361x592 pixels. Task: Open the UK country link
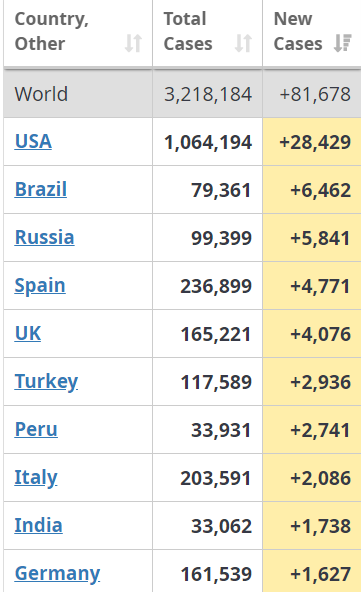(x=28, y=333)
